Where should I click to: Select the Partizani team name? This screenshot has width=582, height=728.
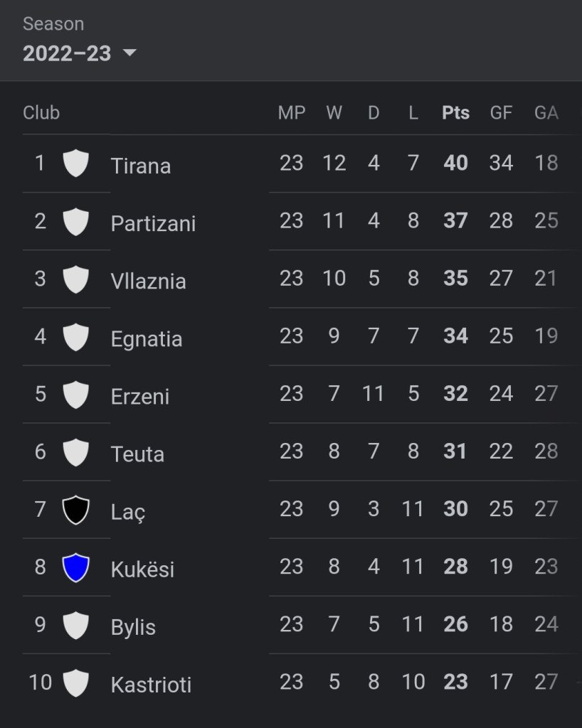(153, 223)
